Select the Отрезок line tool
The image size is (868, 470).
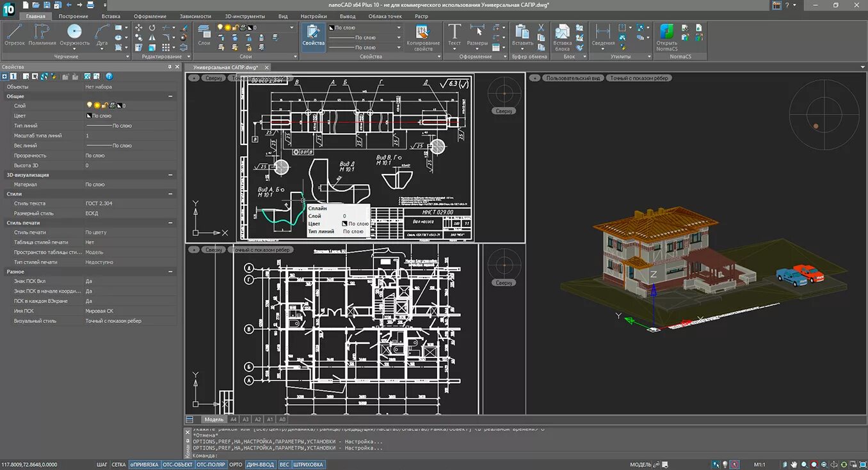pos(15,35)
